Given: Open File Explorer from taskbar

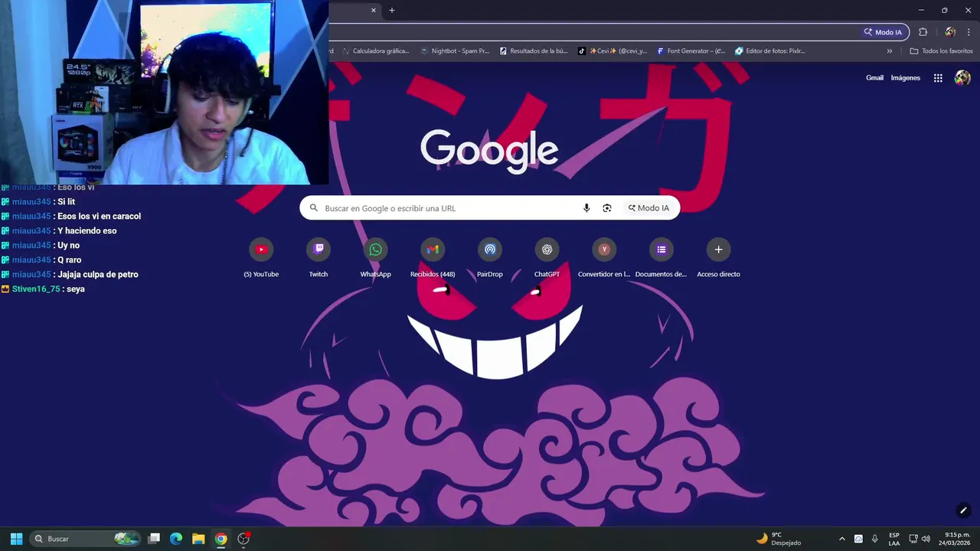Looking at the screenshot, I should (x=198, y=539).
